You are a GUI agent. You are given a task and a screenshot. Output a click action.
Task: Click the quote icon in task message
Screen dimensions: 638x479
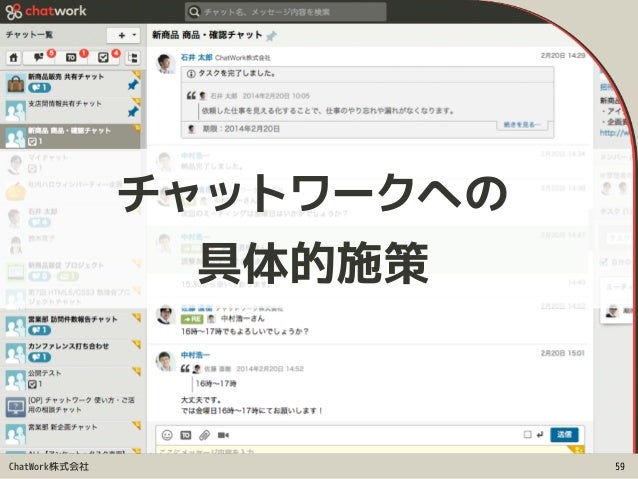tap(191, 96)
